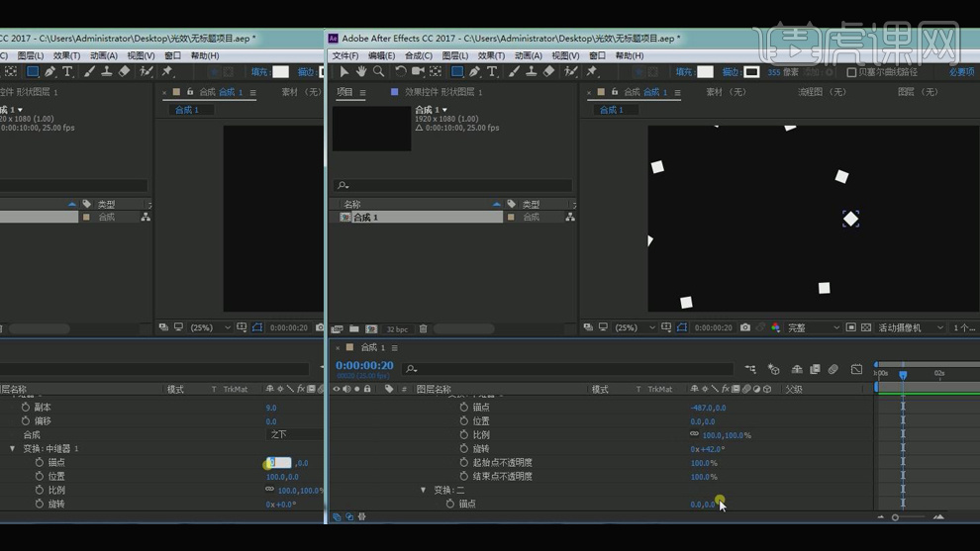This screenshot has width=980, height=551.
Task: Open the viewer magnification 25% dropdown
Action: point(633,327)
